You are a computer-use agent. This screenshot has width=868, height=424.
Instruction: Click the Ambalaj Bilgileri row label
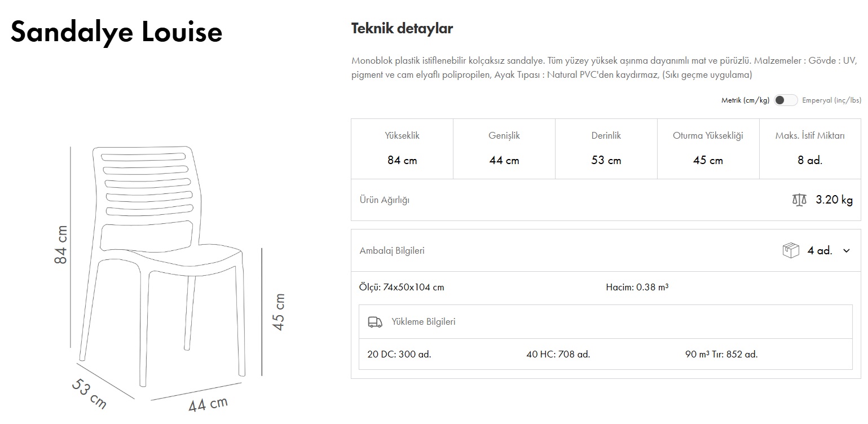point(392,251)
